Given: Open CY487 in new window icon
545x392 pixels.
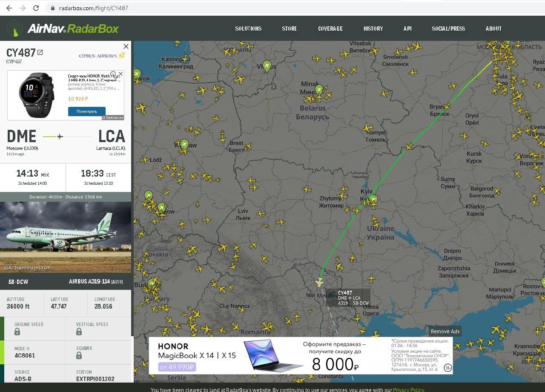Looking at the screenshot, I should tap(40, 52).
